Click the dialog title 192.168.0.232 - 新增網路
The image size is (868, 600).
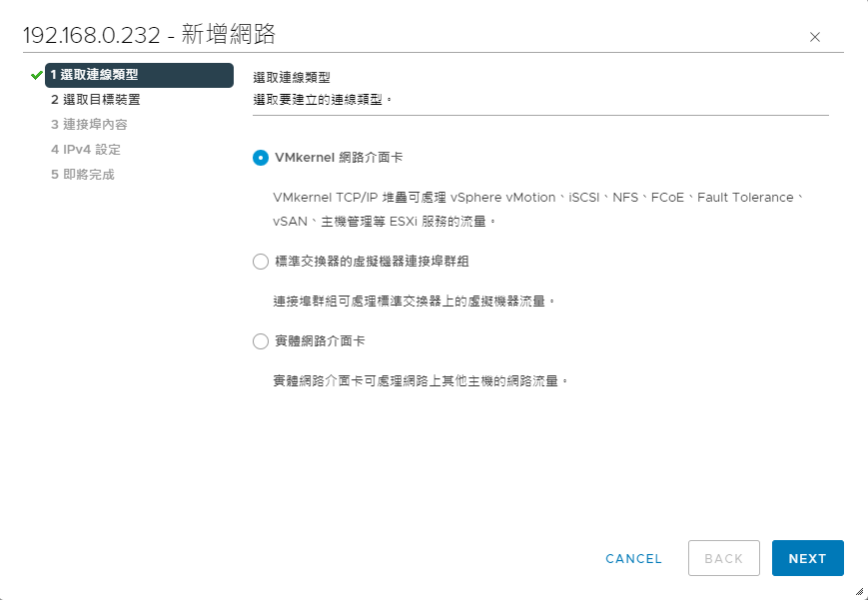149,35
